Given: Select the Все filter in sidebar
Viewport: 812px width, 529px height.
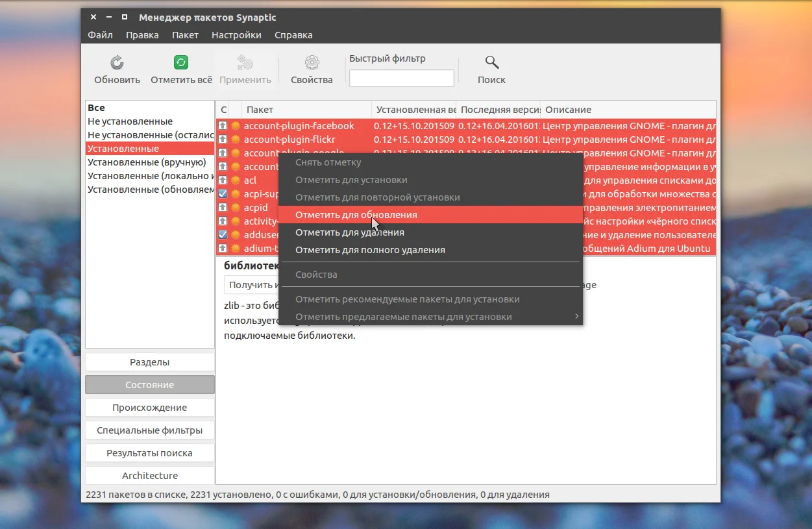Looking at the screenshot, I should point(150,108).
